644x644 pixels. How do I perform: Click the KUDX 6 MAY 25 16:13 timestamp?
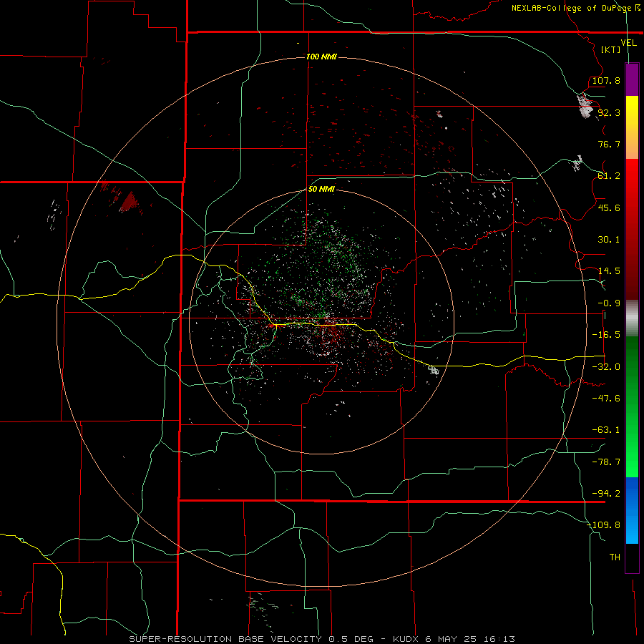[x=454, y=639]
